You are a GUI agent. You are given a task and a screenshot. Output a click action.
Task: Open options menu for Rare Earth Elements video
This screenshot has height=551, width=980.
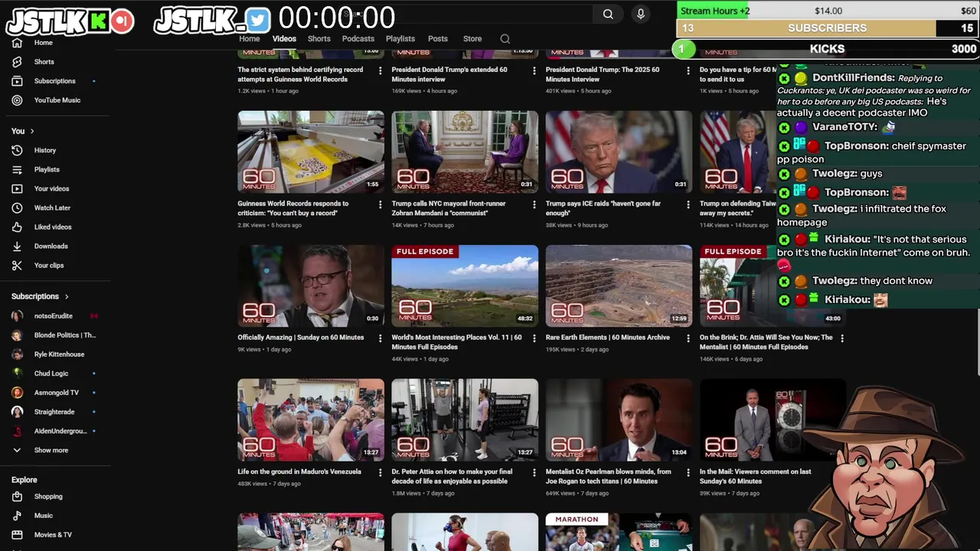point(688,338)
